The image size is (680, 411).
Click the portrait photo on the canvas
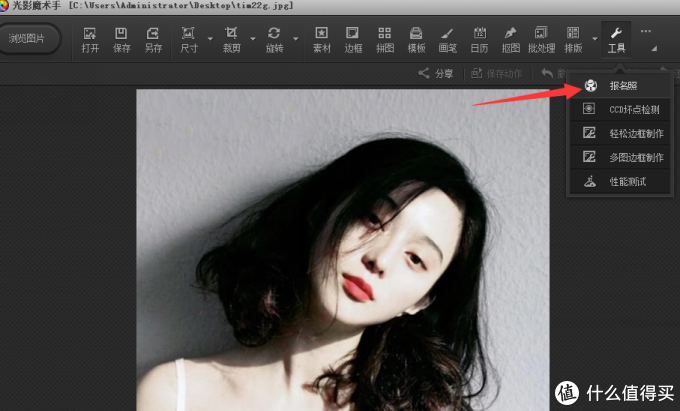[343, 250]
